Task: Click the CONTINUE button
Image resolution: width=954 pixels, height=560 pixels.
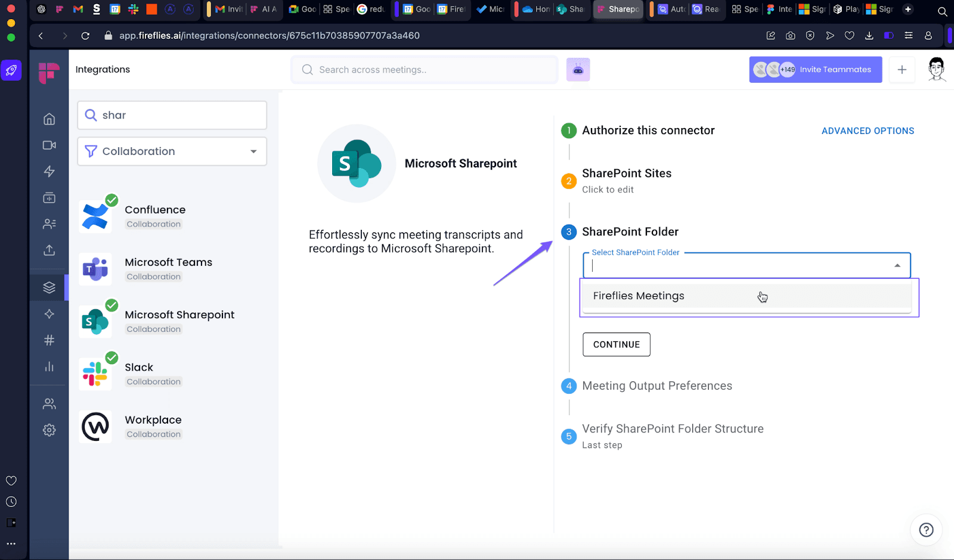Action: pos(617,344)
